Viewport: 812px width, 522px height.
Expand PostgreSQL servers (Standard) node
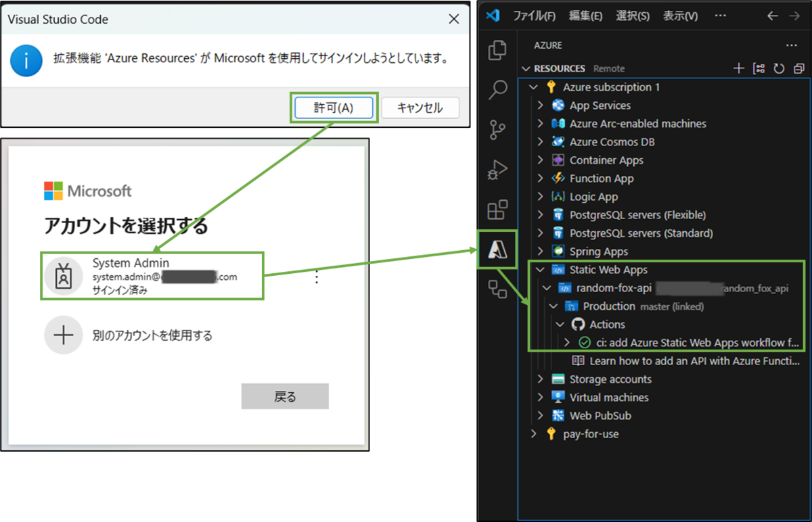point(540,233)
